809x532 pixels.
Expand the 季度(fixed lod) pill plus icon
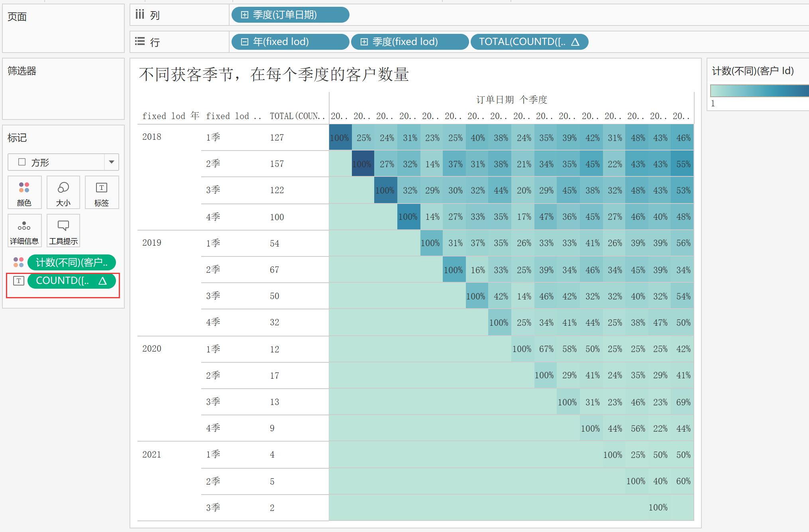click(364, 42)
